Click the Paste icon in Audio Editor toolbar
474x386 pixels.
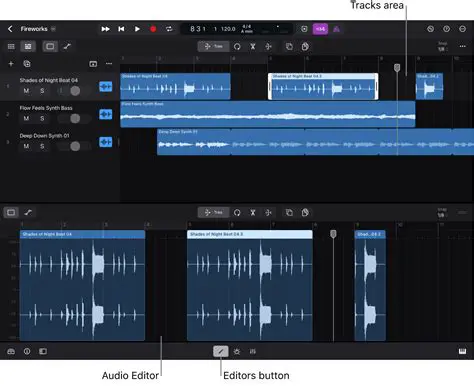[x=305, y=212]
